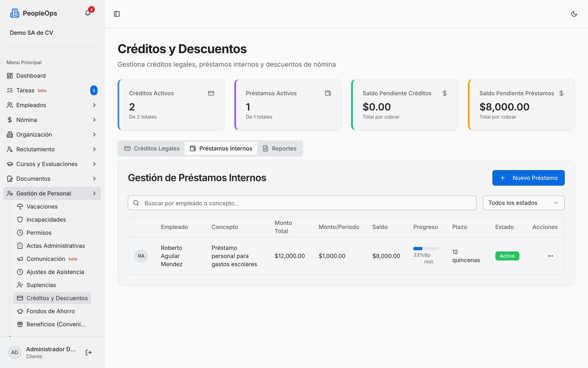Click the $1,000.00 Monto/Periodo cell
This screenshot has width=588, height=368.
tap(332, 256)
